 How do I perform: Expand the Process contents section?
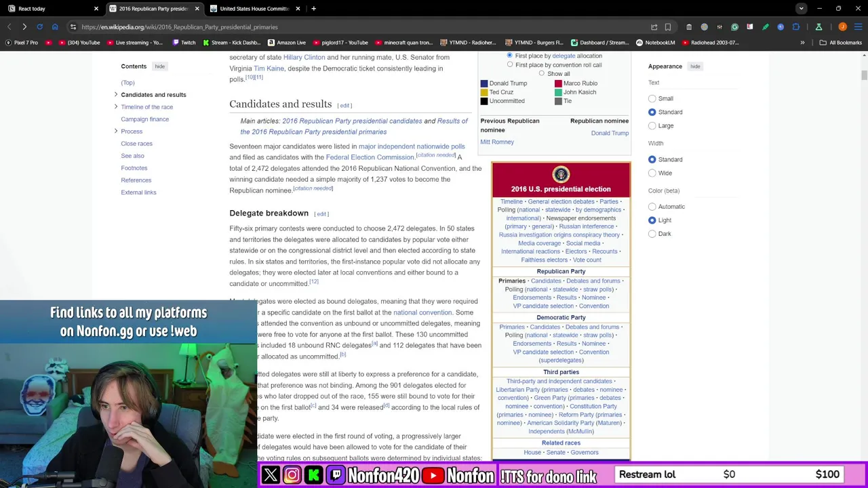[x=116, y=131]
